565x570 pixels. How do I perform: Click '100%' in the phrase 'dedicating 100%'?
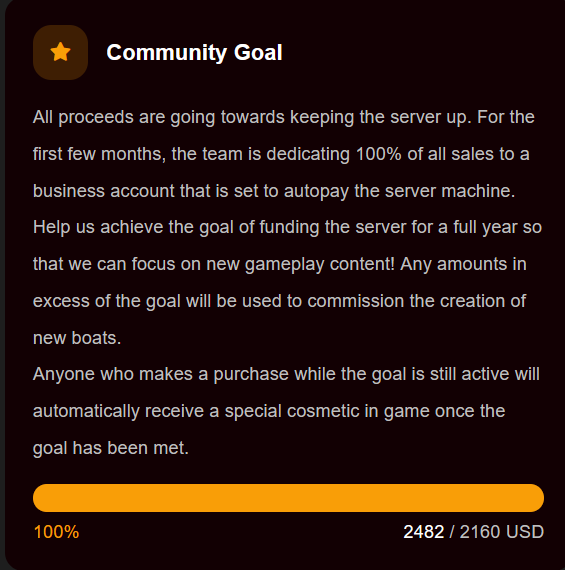(x=378, y=154)
